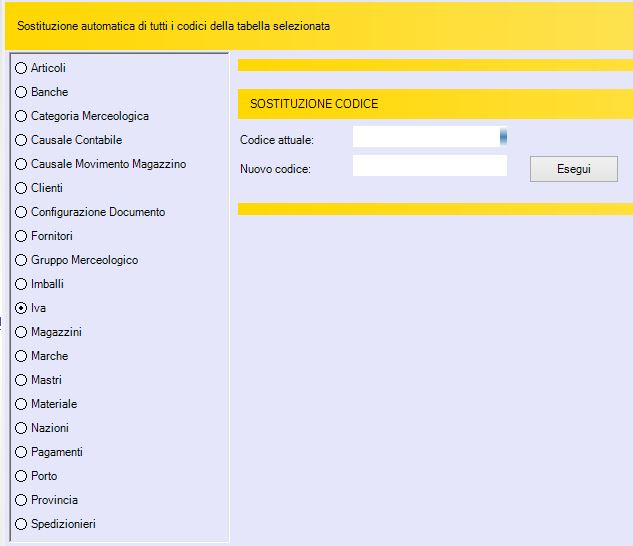Select the Magazzini radio button
Screen dimensions: 633x546
(21, 332)
